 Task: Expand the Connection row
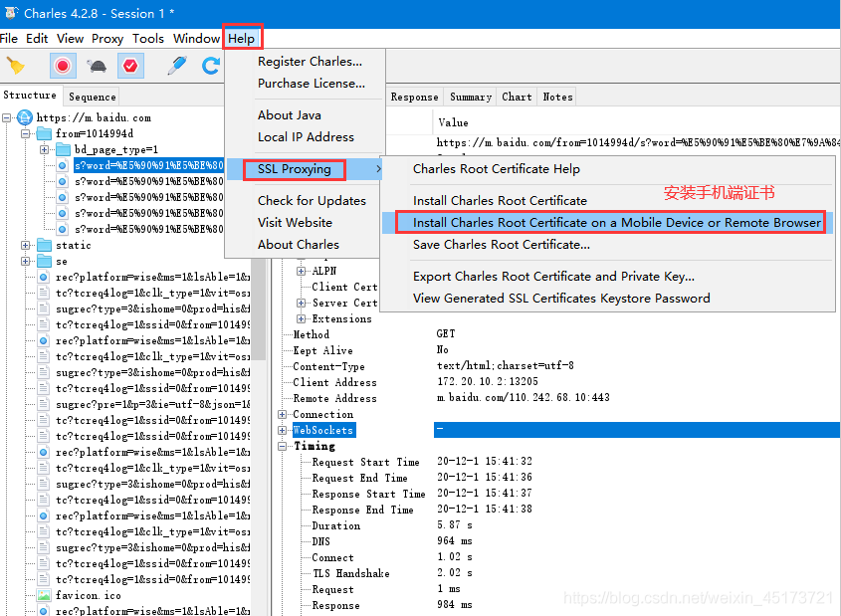[282, 414]
